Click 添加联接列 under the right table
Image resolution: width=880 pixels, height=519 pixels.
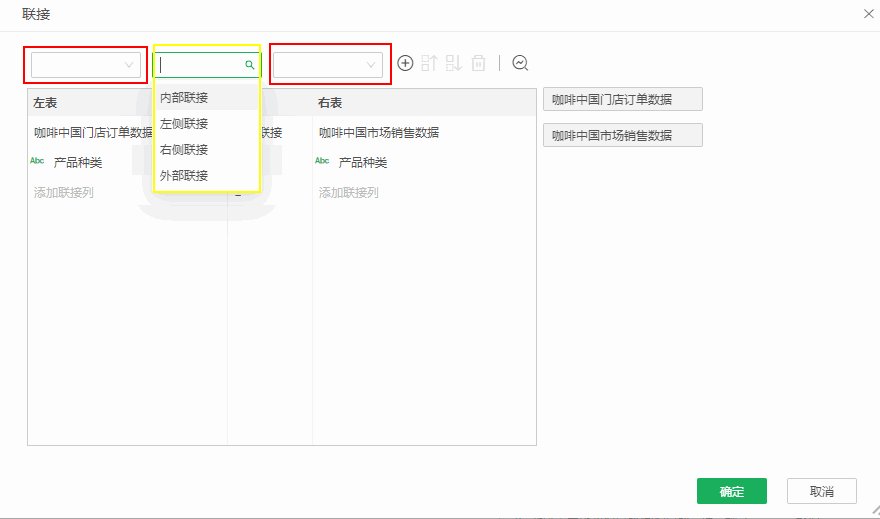(x=349, y=193)
